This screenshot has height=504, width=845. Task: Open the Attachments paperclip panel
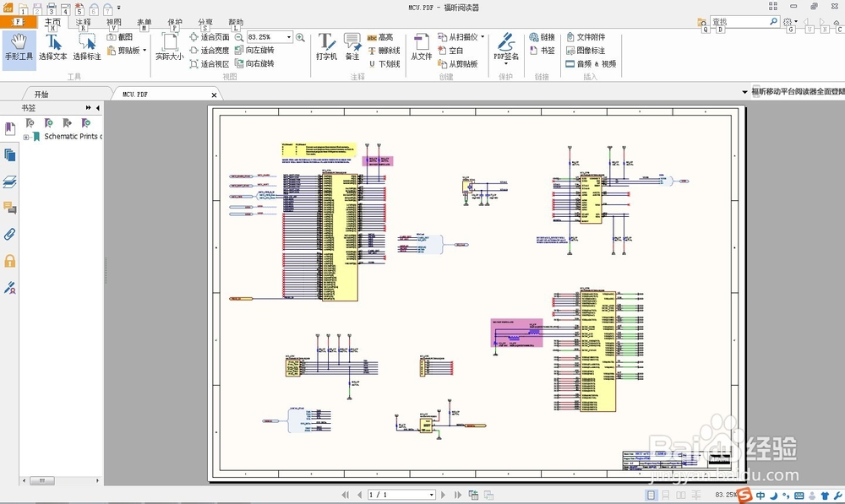[9, 234]
